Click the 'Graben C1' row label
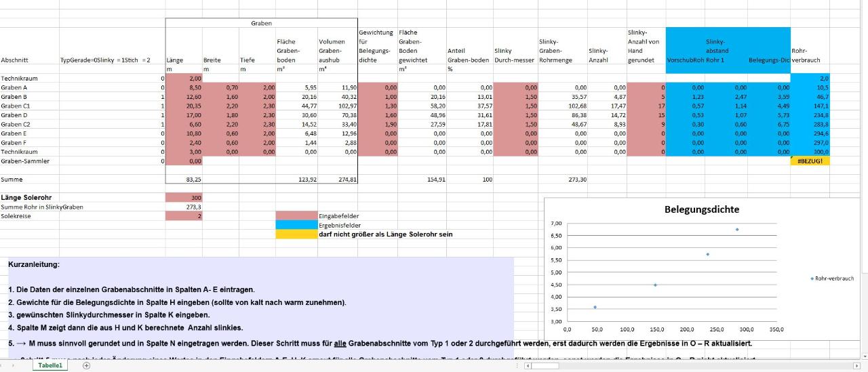The height and width of the screenshot is (372, 868). [16, 106]
